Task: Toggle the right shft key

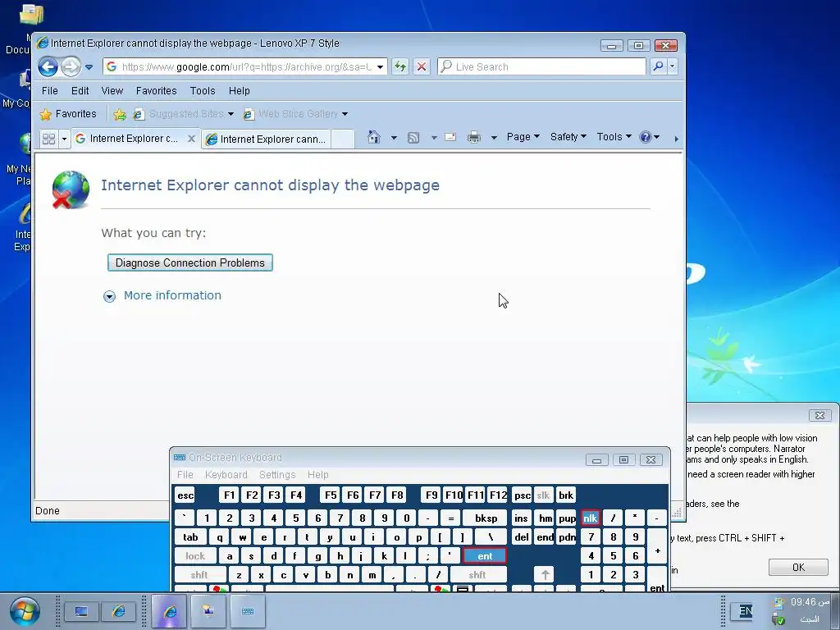Action: (x=477, y=575)
